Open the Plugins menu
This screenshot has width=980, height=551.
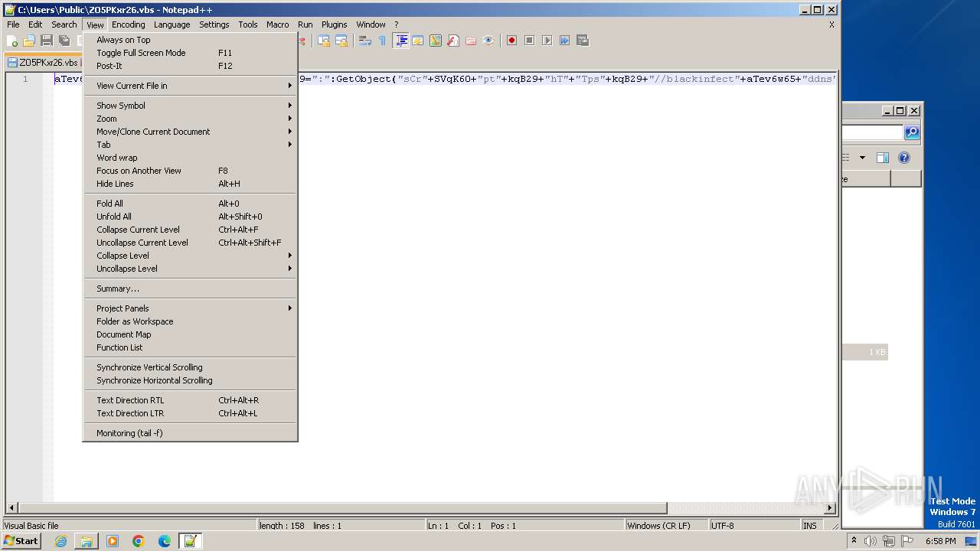334,24
